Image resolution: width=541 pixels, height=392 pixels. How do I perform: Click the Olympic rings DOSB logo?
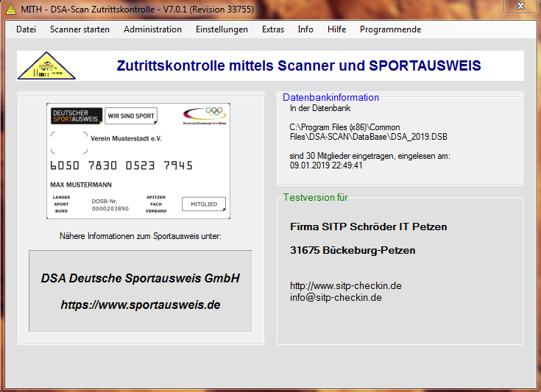click(x=205, y=115)
